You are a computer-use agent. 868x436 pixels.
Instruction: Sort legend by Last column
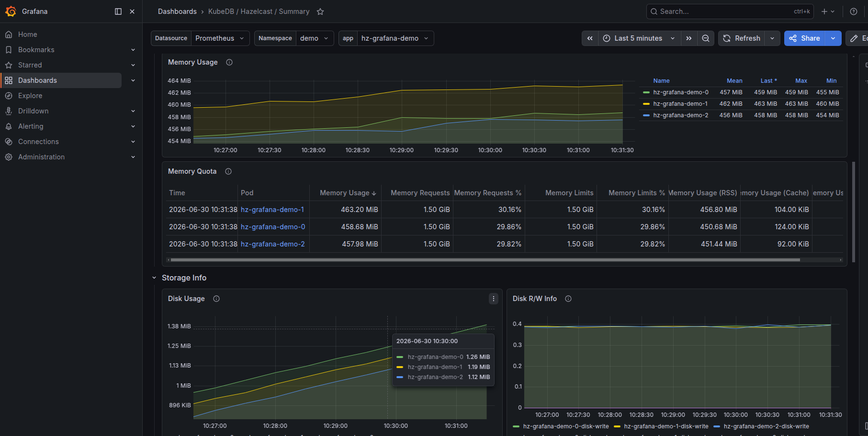point(768,81)
